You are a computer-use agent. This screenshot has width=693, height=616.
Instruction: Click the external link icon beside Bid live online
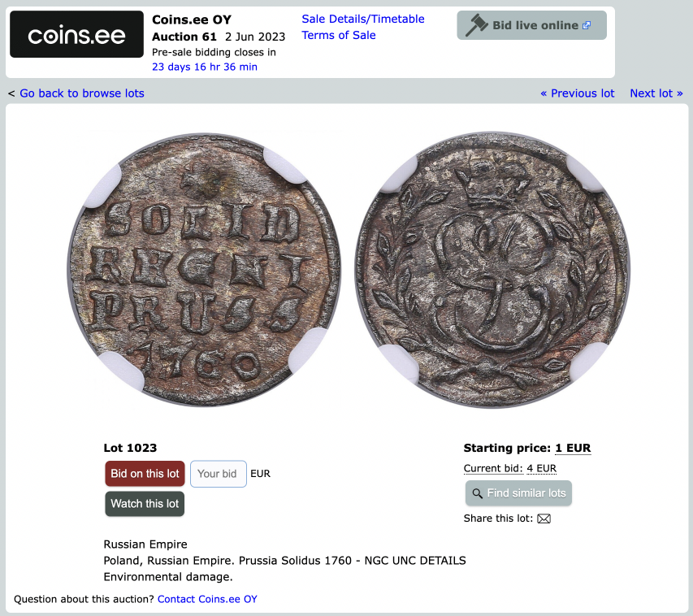click(587, 25)
